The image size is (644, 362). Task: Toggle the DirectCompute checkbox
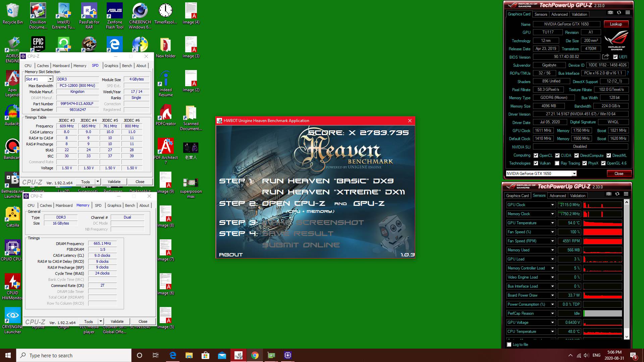[x=576, y=156]
